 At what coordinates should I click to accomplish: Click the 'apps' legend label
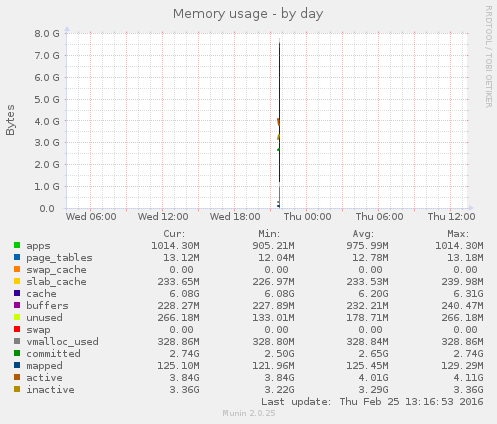pos(38,246)
